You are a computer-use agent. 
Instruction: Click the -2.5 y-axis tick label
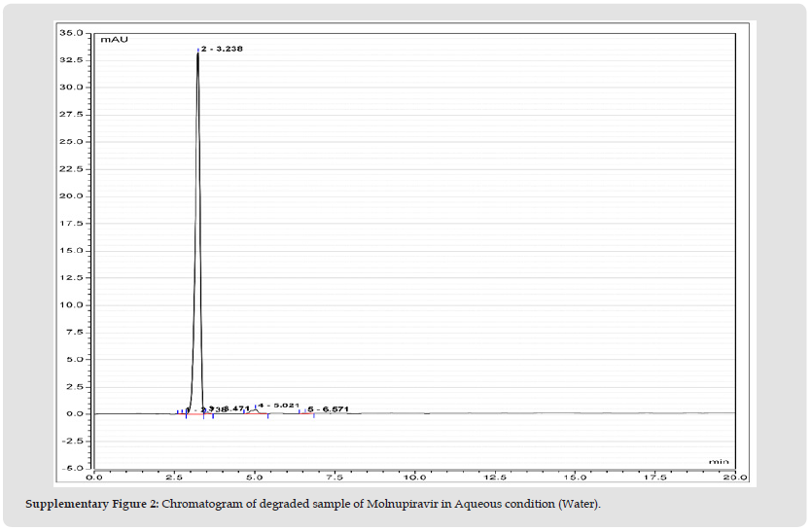click(73, 442)
